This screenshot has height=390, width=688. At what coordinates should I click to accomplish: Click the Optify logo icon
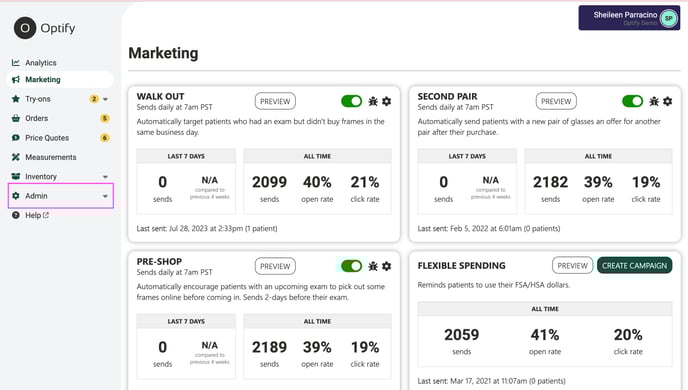(x=25, y=28)
